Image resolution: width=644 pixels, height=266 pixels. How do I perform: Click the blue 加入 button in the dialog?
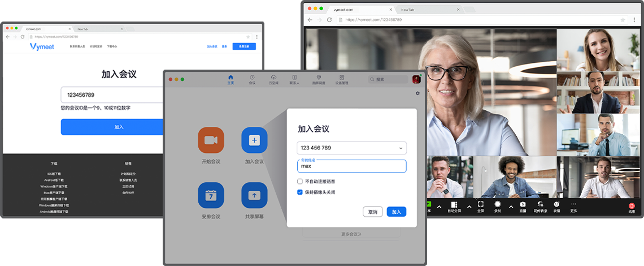pos(397,212)
